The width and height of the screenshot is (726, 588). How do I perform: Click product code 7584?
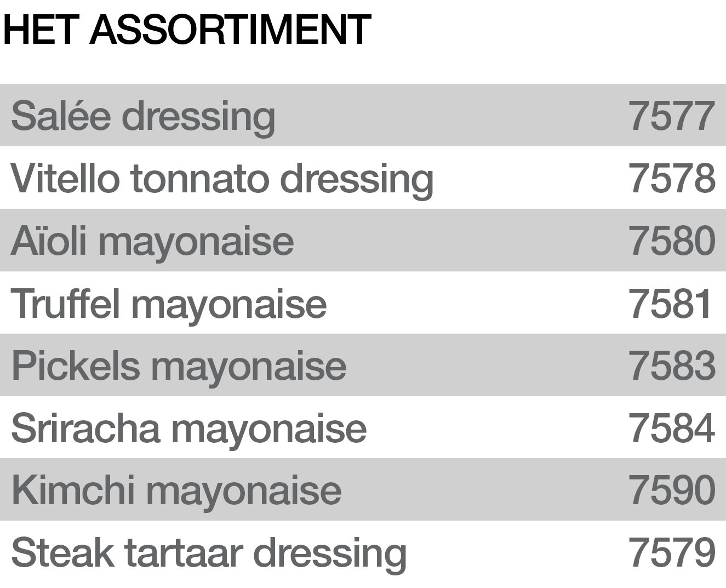pos(671,428)
